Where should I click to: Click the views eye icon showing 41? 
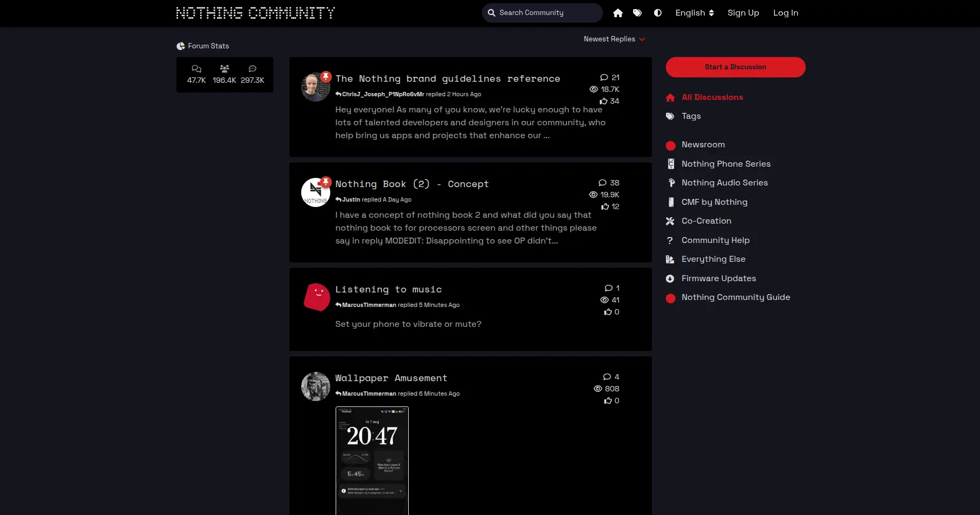605,300
